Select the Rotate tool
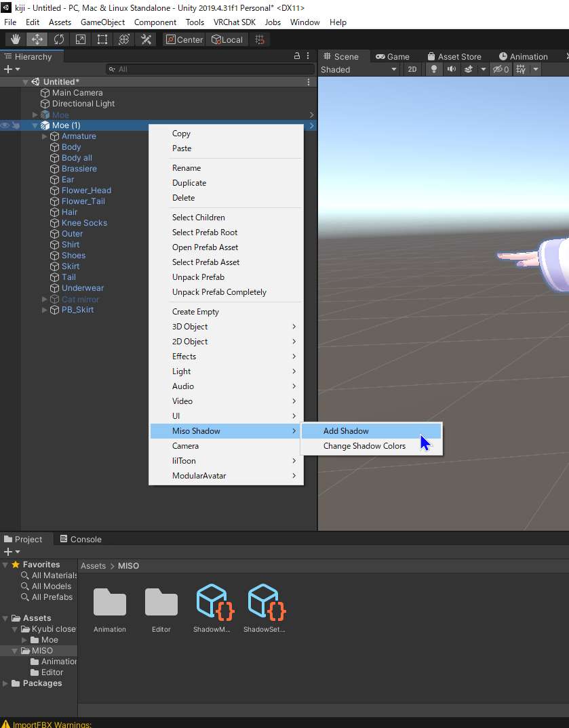The width and height of the screenshot is (569, 728). pyautogui.click(x=59, y=39)
